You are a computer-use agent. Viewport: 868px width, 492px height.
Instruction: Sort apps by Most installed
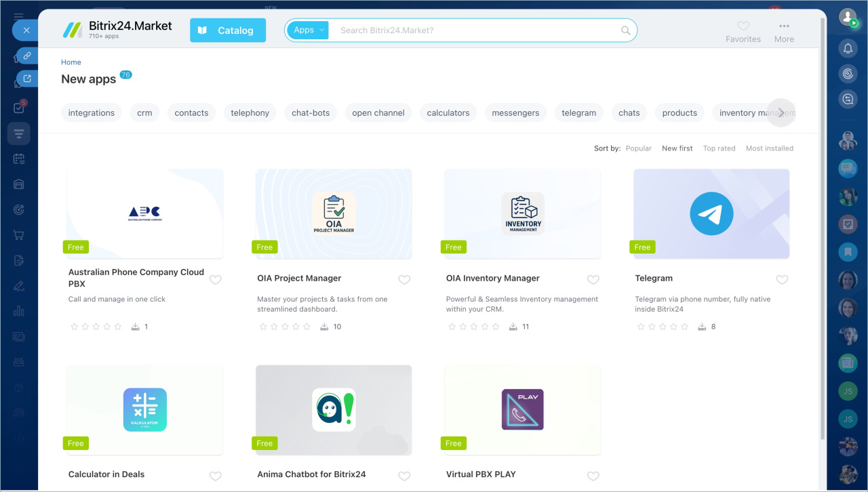click(x=769, y=148)
